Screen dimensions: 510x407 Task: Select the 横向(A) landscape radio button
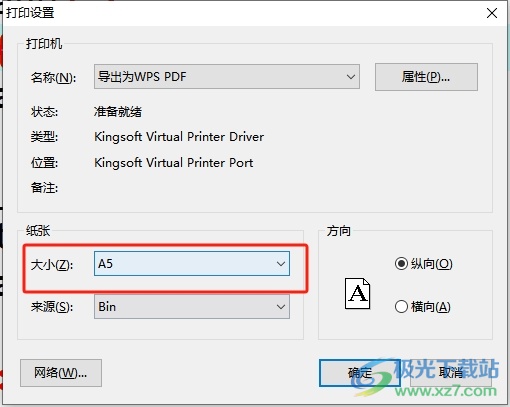click(x=401, y=306)
